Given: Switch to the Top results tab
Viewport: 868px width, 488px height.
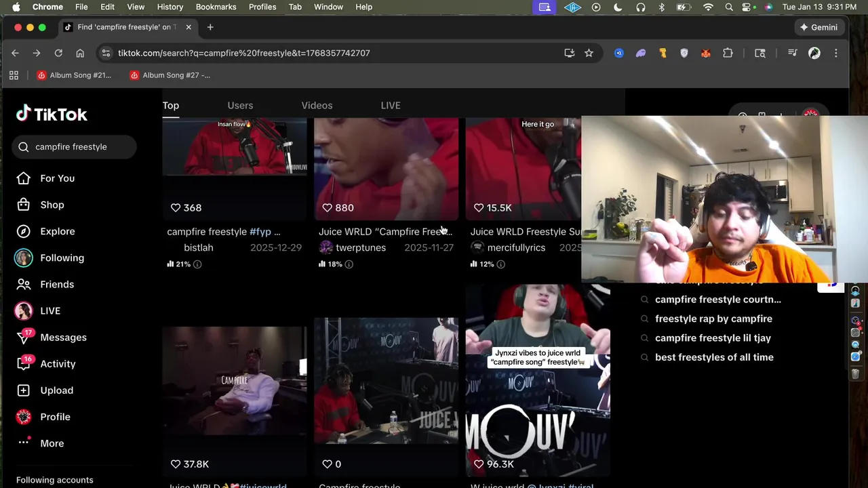Looking at the screenshot, I should [x=171, y=105].
